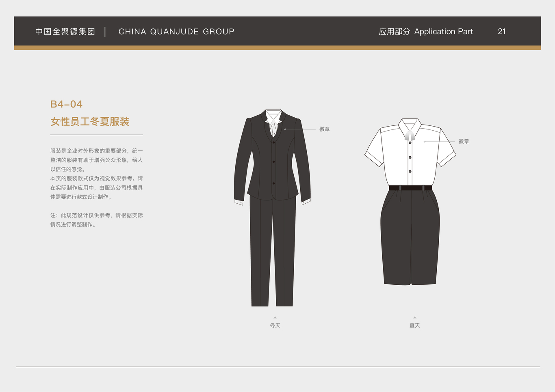Click the winter suit trousers illustration
This screenshot has height=392, width=555.
(272, 252)
